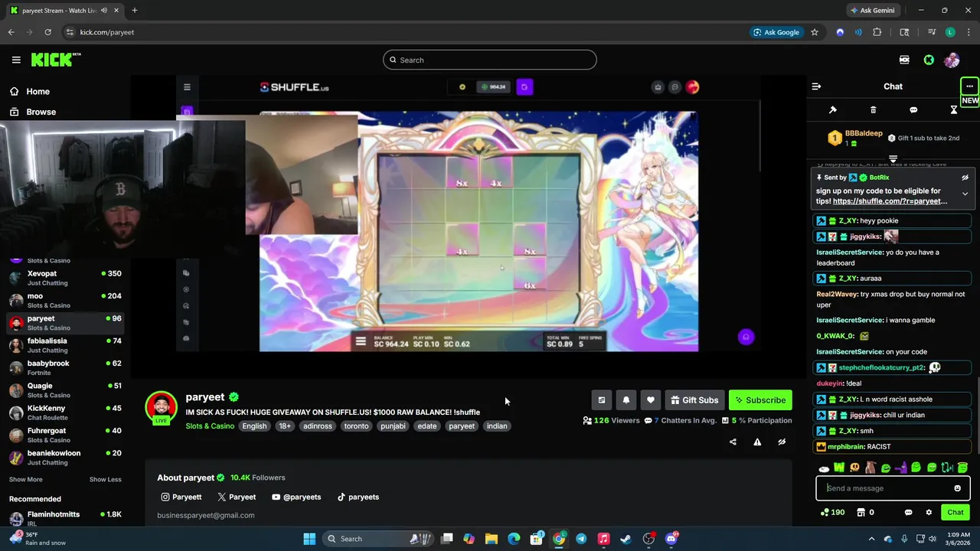Open the Telegram taskbar icon
This screenshot has width=980, height=551.
[581, 539]
